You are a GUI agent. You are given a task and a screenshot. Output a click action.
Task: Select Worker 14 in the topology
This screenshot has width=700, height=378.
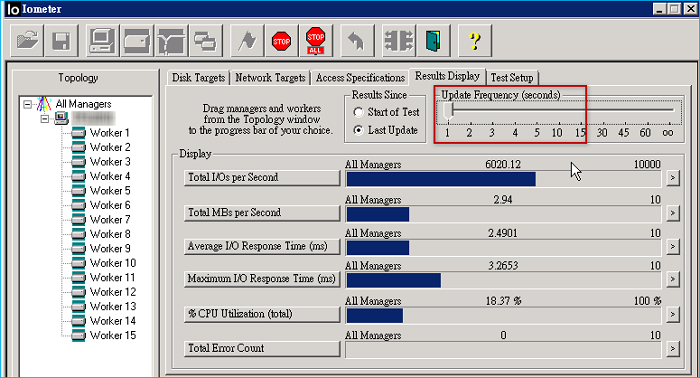[x=112, y=321]
